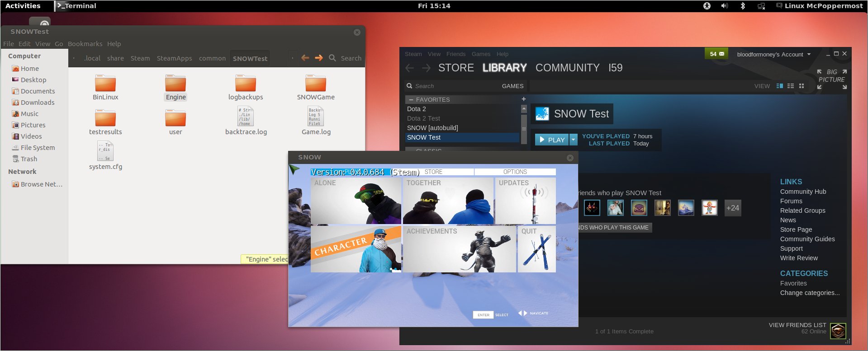Open the Store Page link
868x351 pixels.
click(796, 229)
